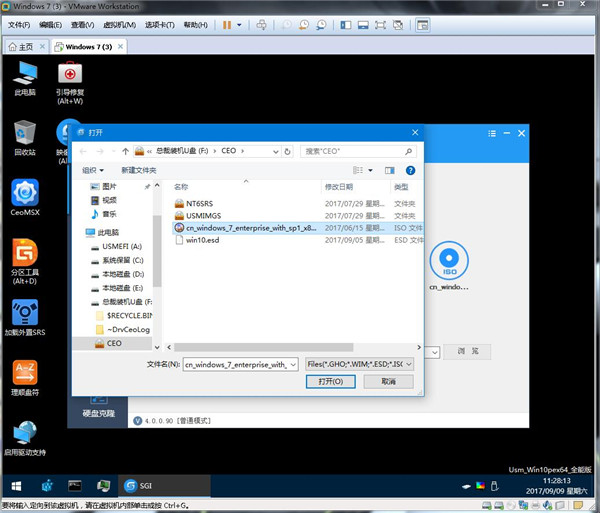Open power options dropdown next to pause
The image size is (600, 513).
(239, 25)
